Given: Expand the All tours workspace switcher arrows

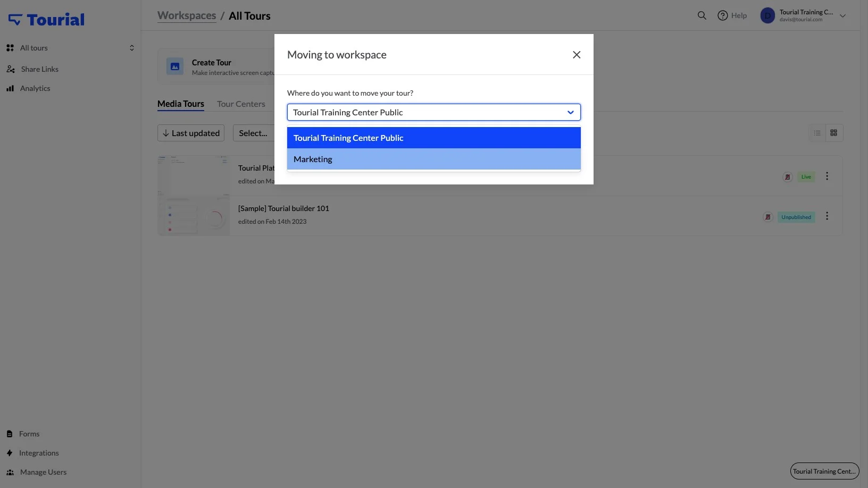Looking at the screenshot, I should [132, 48].
